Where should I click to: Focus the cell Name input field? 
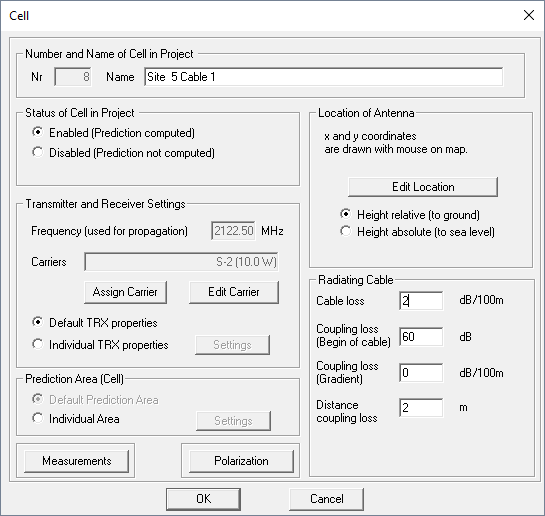click(x=324, y=77)
